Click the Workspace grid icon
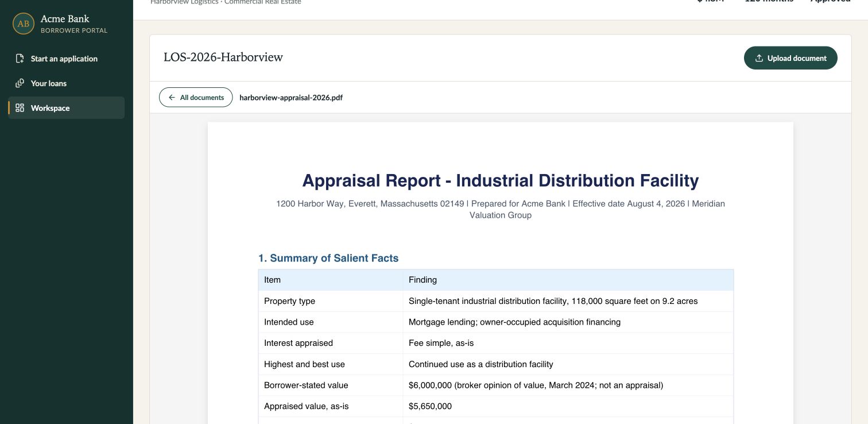 [x=20, y=108]
